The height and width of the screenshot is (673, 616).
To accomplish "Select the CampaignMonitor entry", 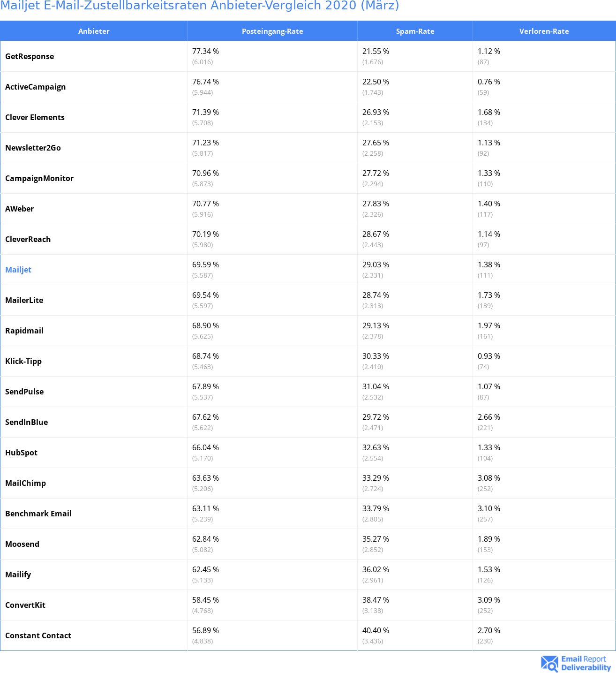I will click(39, 178).
